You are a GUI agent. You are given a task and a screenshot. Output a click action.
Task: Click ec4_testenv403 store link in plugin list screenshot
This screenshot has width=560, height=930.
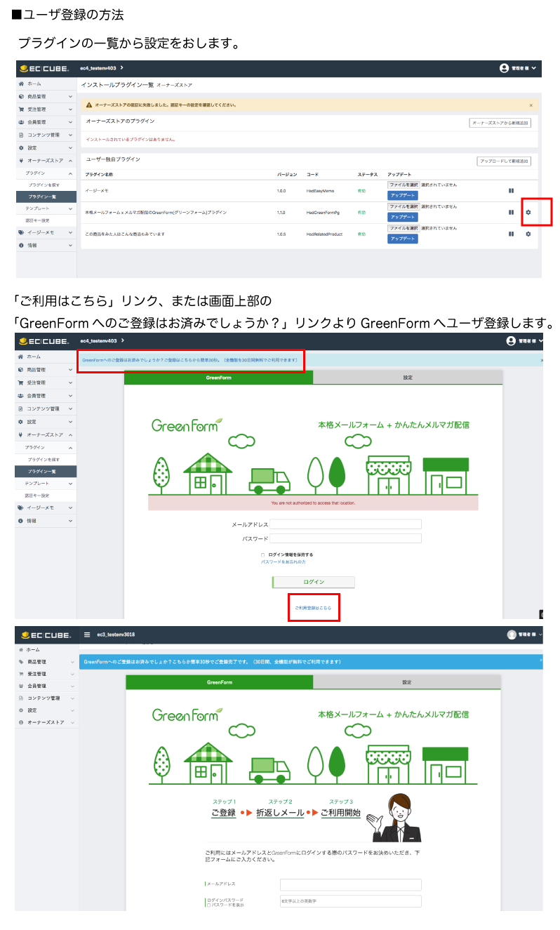98,68
